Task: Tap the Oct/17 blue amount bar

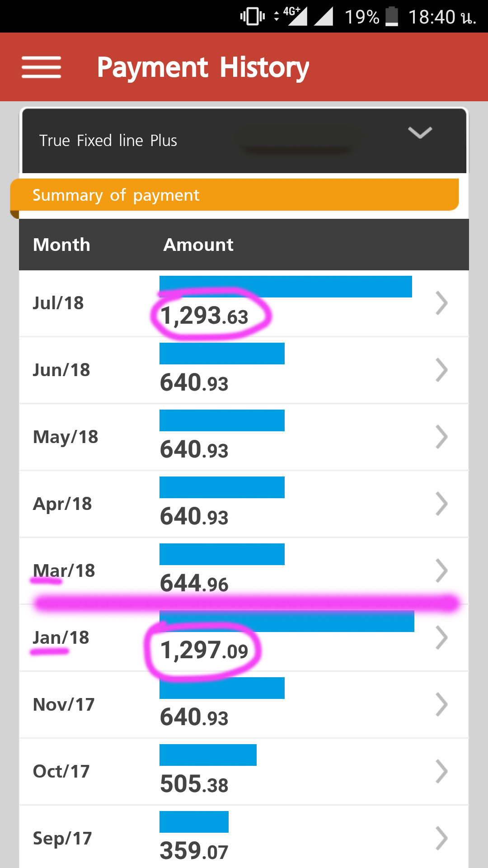Action: click(x=208, y=755)
